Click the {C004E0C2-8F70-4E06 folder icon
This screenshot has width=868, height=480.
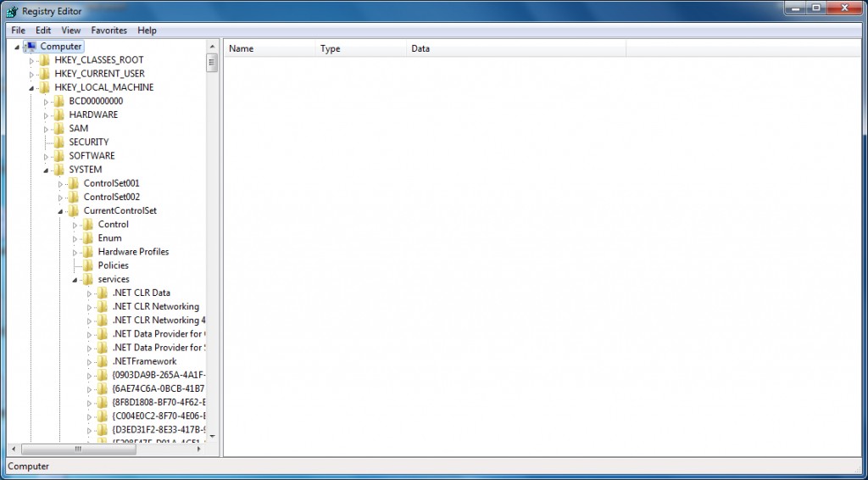pyautogui.click(x=103, y=416)
